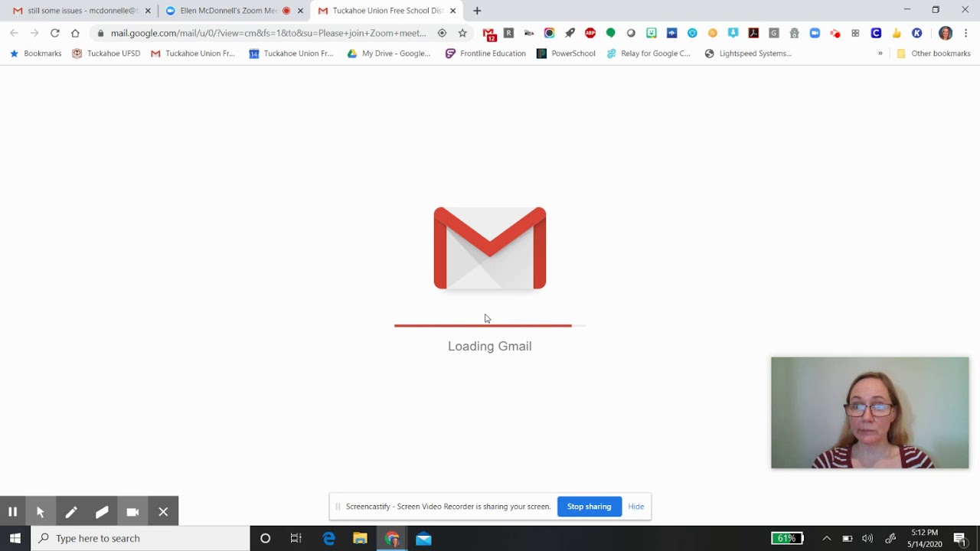The image size is (980, 551).
Task: Open the Chrome three-dot menu
Action: (966, 33)
